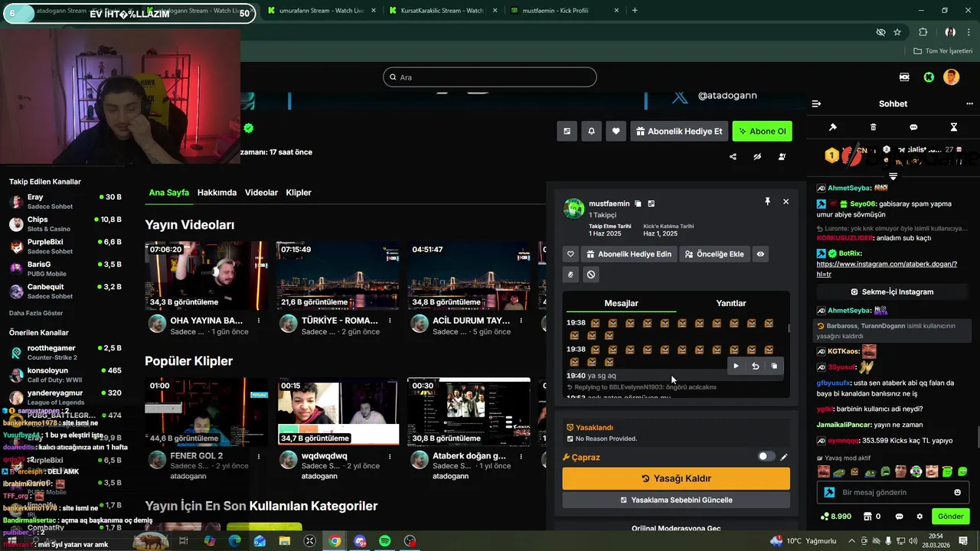
Task: Copy the mustfaemin username icon
Action: tap(638, 204)
